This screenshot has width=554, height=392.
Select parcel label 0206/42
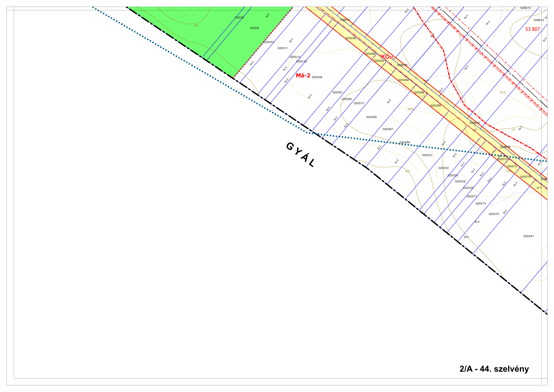tap(475, 123)
